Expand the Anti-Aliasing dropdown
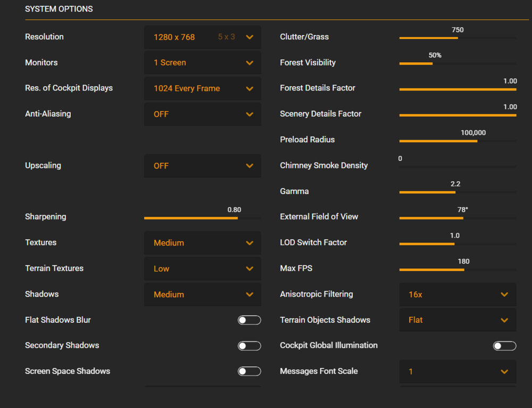The height and width of the screenshot is (408, 532). pyautogui.click(x=202, y=114)
